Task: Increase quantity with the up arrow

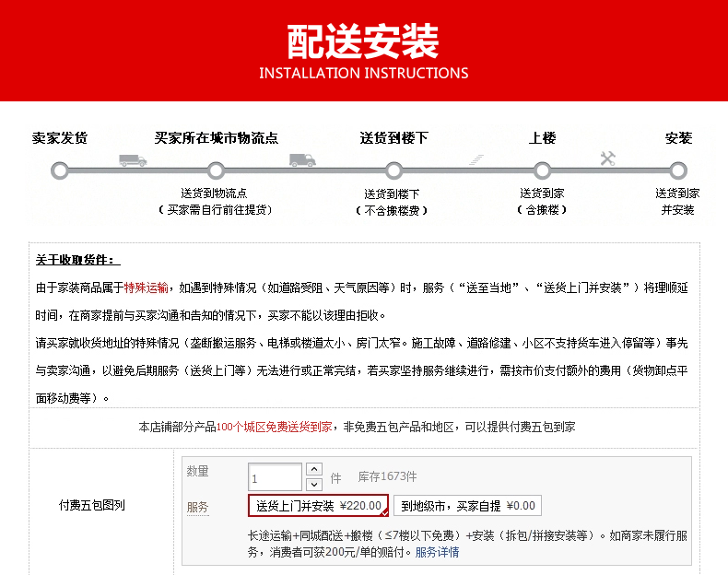Action: (314, 469)
